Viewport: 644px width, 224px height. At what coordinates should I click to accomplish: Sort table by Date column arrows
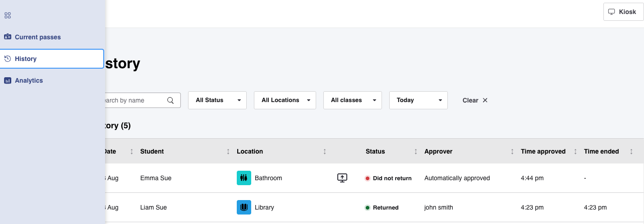[132, 152]
